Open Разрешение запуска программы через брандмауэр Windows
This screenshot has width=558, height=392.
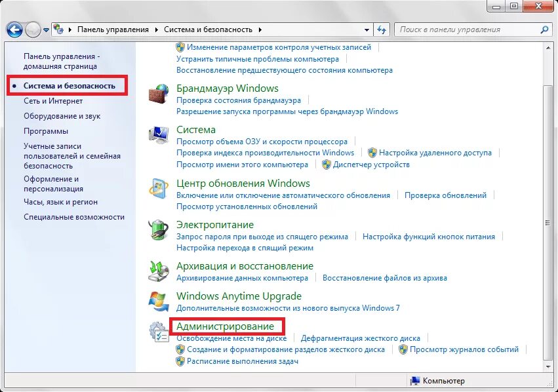(287, 111)
